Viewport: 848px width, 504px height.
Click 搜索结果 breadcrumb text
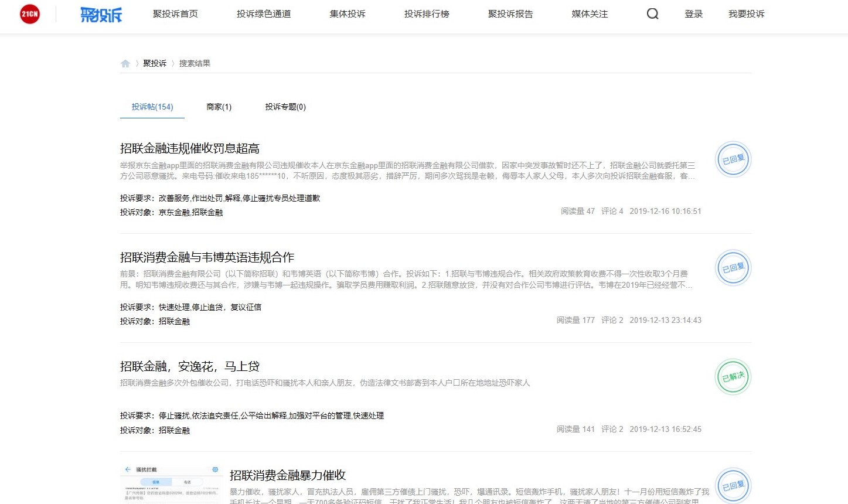(x=195, y=63)
